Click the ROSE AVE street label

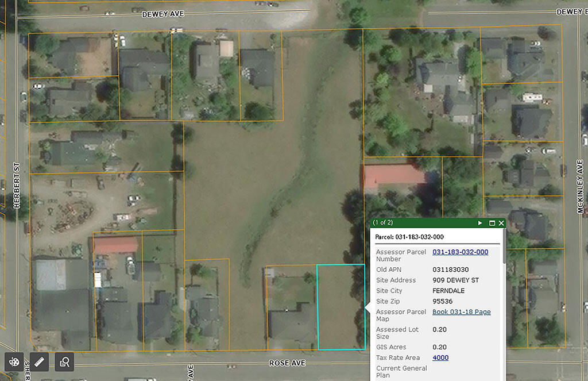[287, 363]
